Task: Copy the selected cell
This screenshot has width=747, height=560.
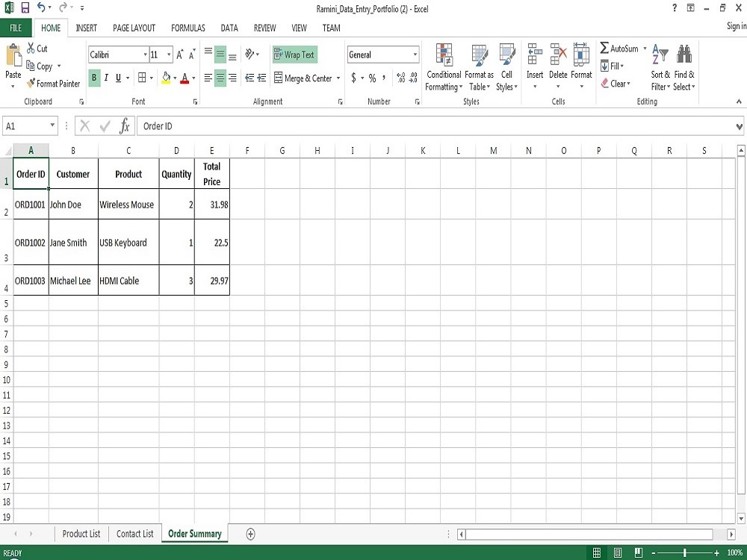Action: click(39, 66)
